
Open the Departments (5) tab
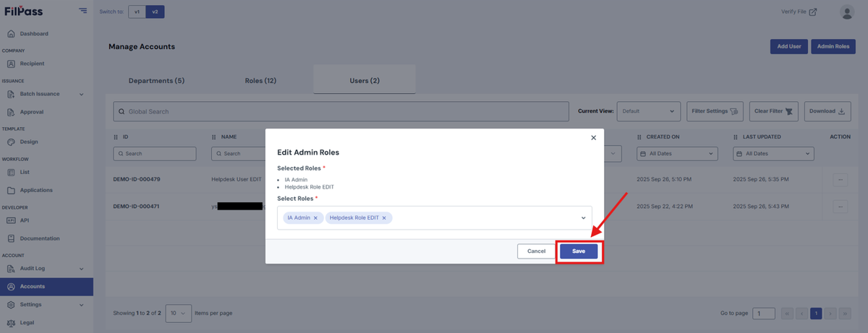click(x=156, y=80)
